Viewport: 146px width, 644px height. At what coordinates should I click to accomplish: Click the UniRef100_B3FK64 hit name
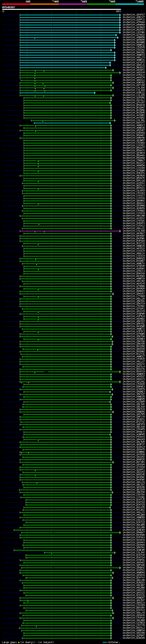tap(133, 241)
